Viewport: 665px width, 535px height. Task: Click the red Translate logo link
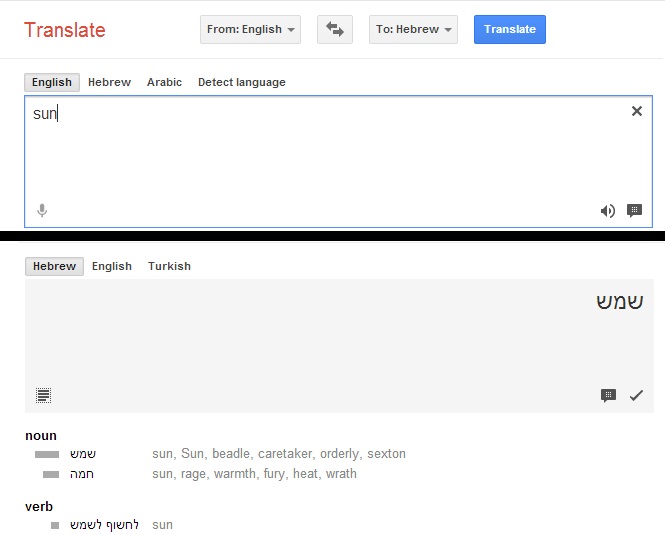(64, 29)
